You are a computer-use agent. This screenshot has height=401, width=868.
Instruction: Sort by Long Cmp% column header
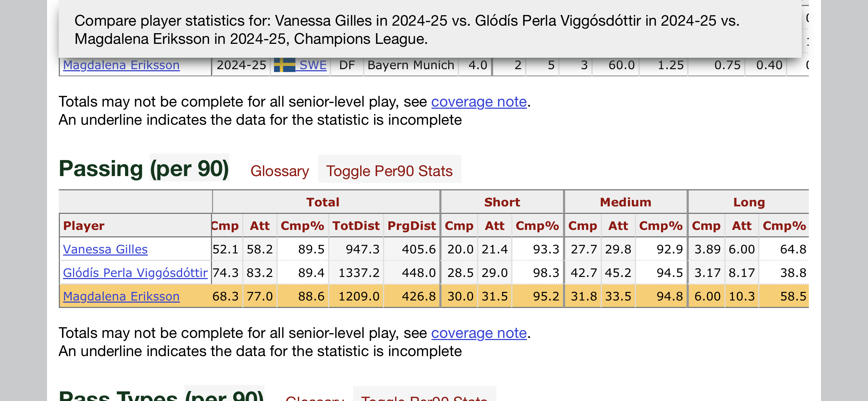(784, 226)
